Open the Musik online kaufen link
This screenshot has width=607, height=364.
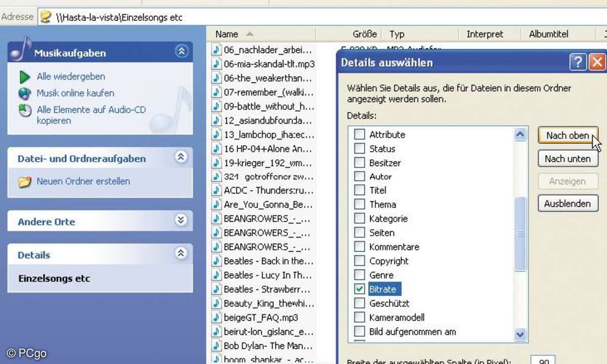point(75,94)
